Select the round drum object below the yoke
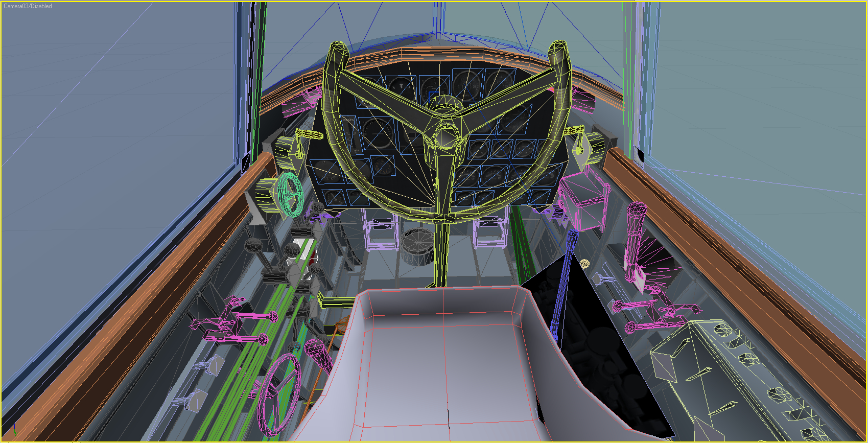 (x=418, y=246)
